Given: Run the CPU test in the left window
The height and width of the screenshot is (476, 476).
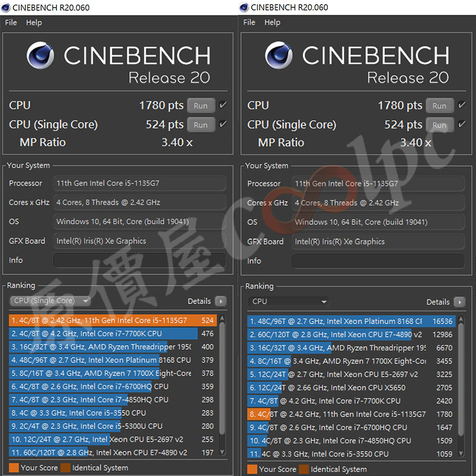Looking at the screenshot, I should [201, 106].
